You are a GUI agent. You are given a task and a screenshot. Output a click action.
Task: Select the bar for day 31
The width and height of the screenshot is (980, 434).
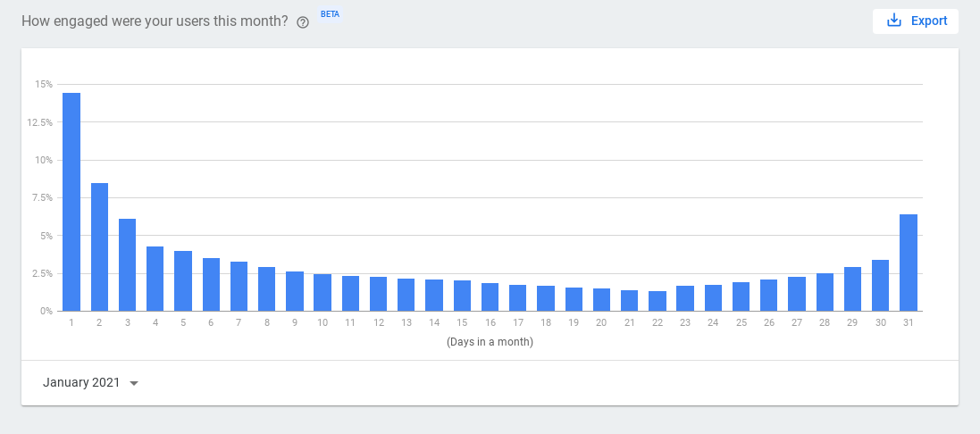click(909, 263)
